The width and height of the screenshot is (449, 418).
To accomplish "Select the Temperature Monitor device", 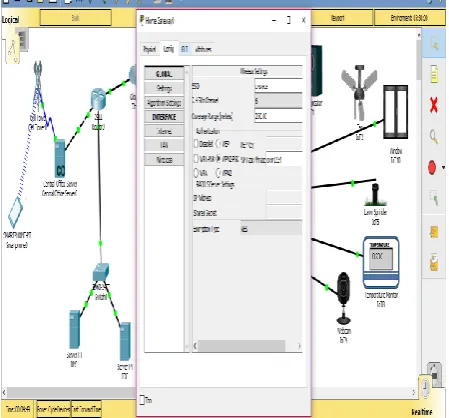I will (381, 262).
